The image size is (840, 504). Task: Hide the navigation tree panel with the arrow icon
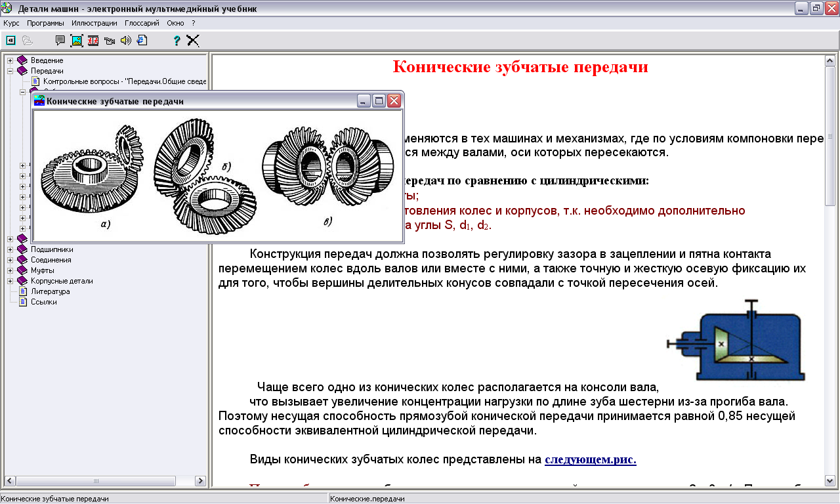(10, 40)
